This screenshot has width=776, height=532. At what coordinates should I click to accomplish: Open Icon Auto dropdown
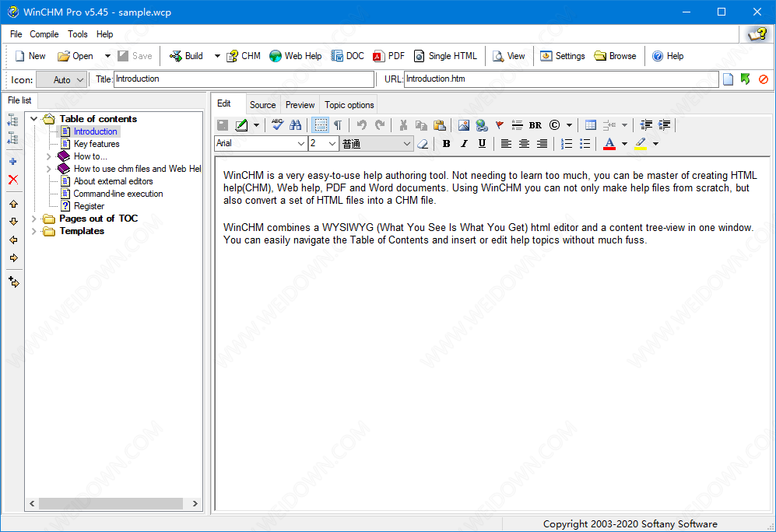click(x=61, y=79)
